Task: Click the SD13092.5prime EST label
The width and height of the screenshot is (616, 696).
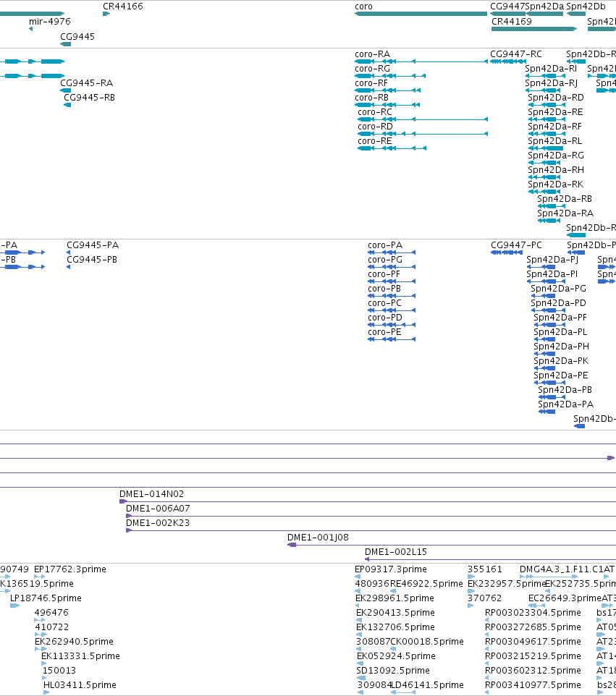Action: [x=393, y=670]
